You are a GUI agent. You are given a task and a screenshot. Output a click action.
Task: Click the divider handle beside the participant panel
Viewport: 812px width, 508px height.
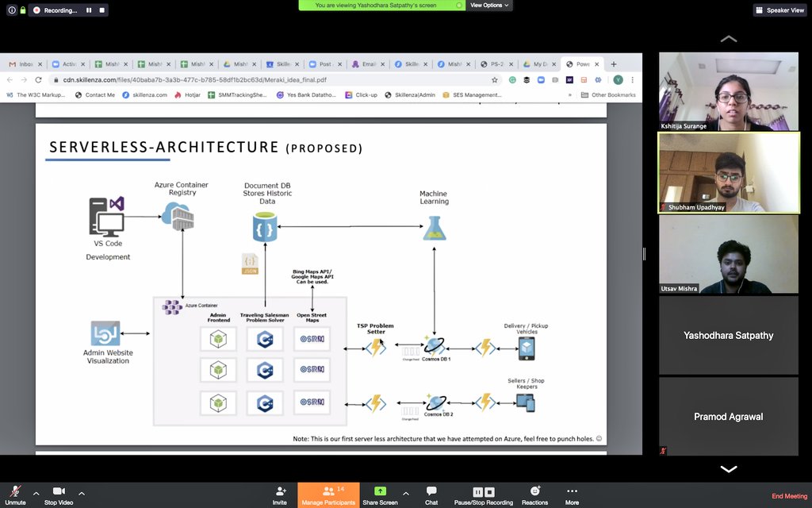[x=644, y=253]
